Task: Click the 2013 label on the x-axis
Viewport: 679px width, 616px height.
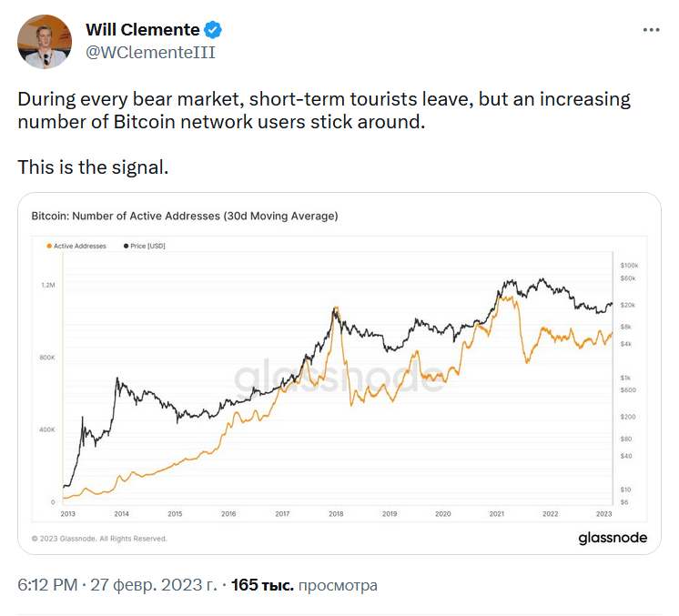Action: pyautogui.click(x=67, y=514)
